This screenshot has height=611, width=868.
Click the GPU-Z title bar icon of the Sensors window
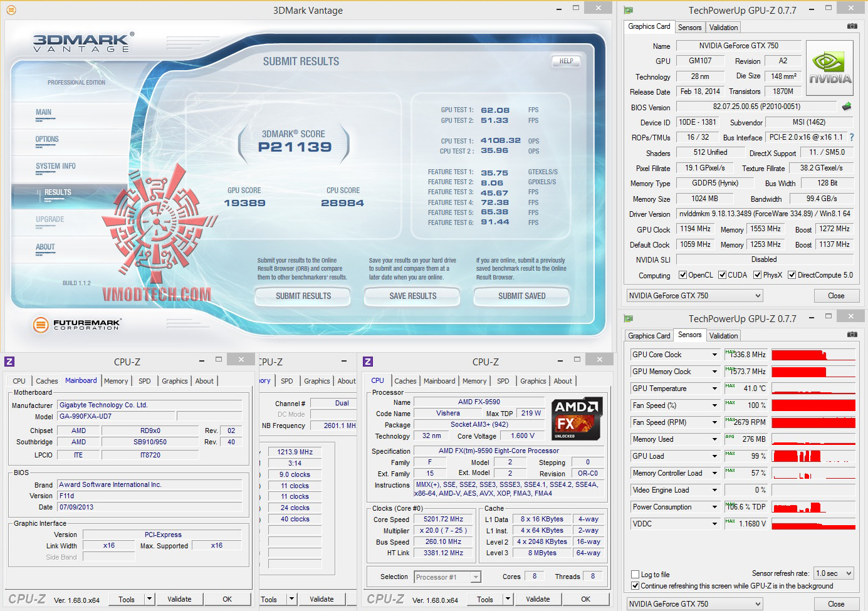click(629, 318)
